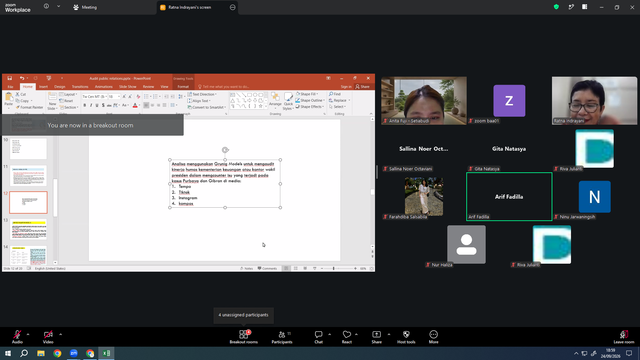The height and width of the screenshot is (360, 640).
Task: Toggle Italic in PowerPoint font group
Action: tap(91, 105)
